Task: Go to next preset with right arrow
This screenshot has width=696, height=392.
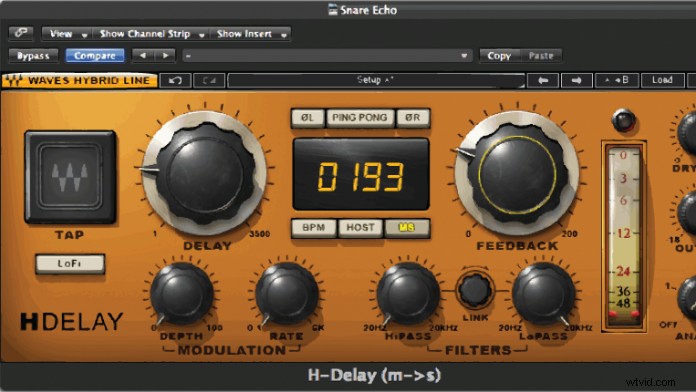Action: [x=577, y=80]
